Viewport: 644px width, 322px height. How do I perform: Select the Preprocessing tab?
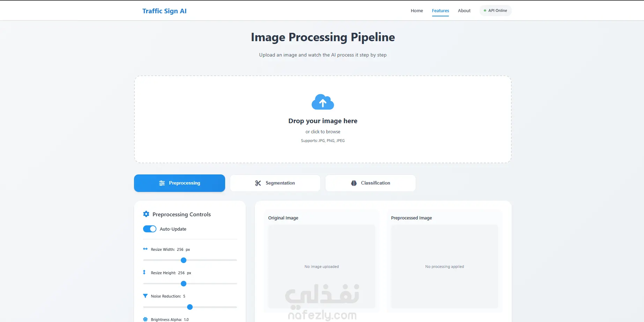pyautogui.click(x=179, y=183)
